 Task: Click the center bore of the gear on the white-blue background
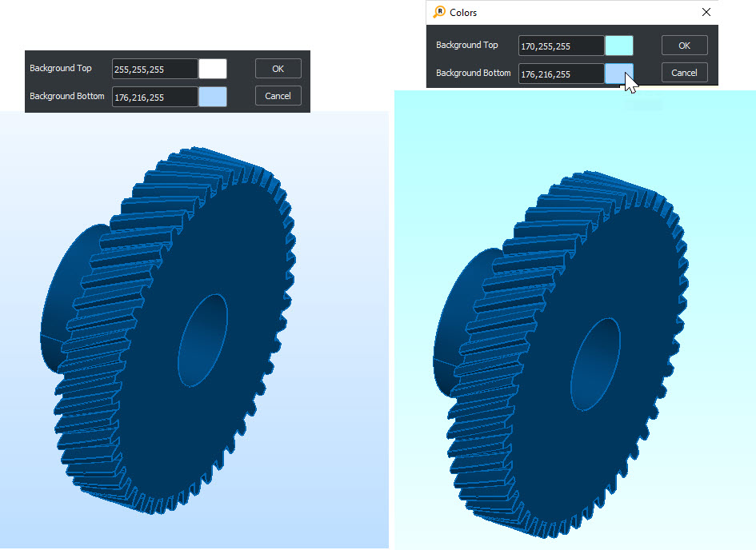point(202,340)
